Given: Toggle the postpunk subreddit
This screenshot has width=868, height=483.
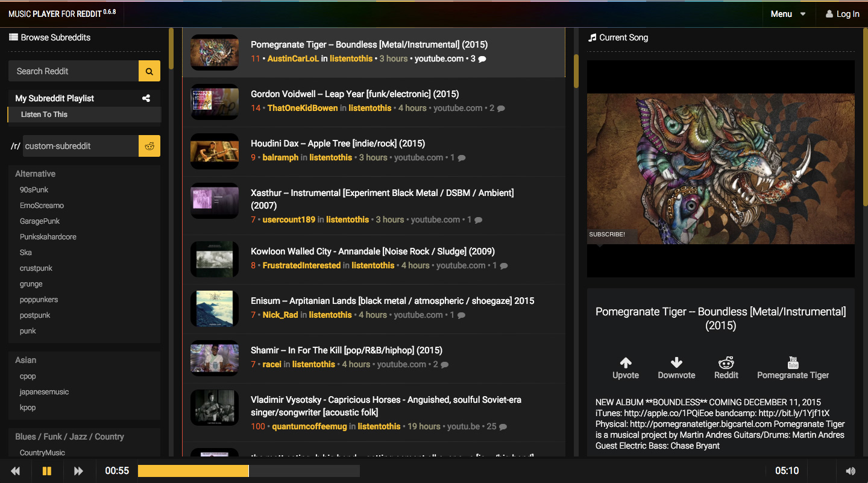Looking at the screenshot, I should click(35, 315).
